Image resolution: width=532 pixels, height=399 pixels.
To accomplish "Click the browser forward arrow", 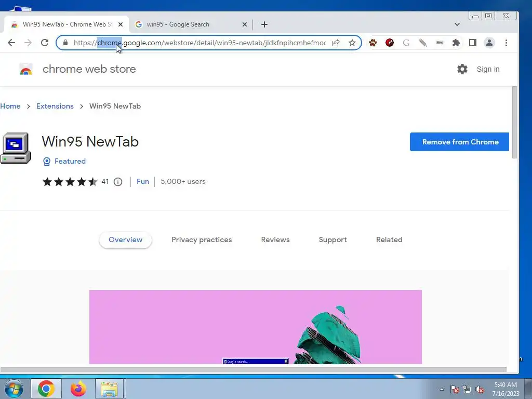I will click(x=28, y=43).
